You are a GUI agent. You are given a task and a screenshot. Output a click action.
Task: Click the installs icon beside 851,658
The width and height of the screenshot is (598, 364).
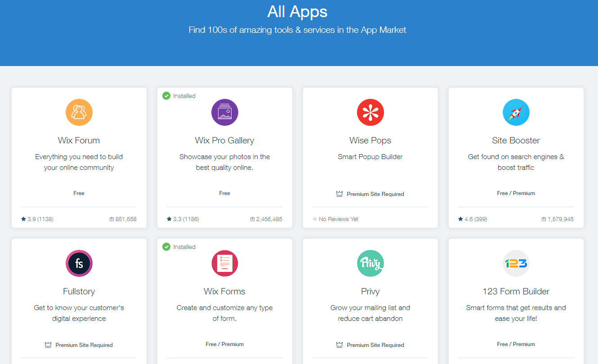(x=112, y=219)
